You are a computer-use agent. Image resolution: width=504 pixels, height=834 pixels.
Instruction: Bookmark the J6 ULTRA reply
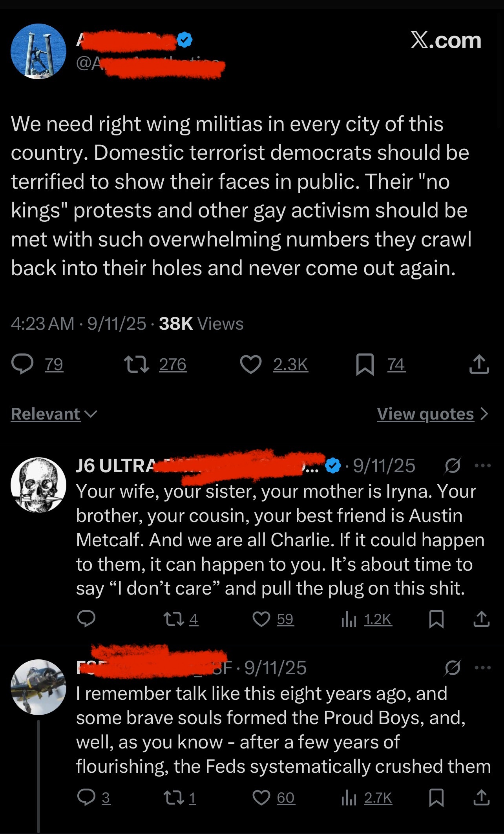tap(436, 619)
